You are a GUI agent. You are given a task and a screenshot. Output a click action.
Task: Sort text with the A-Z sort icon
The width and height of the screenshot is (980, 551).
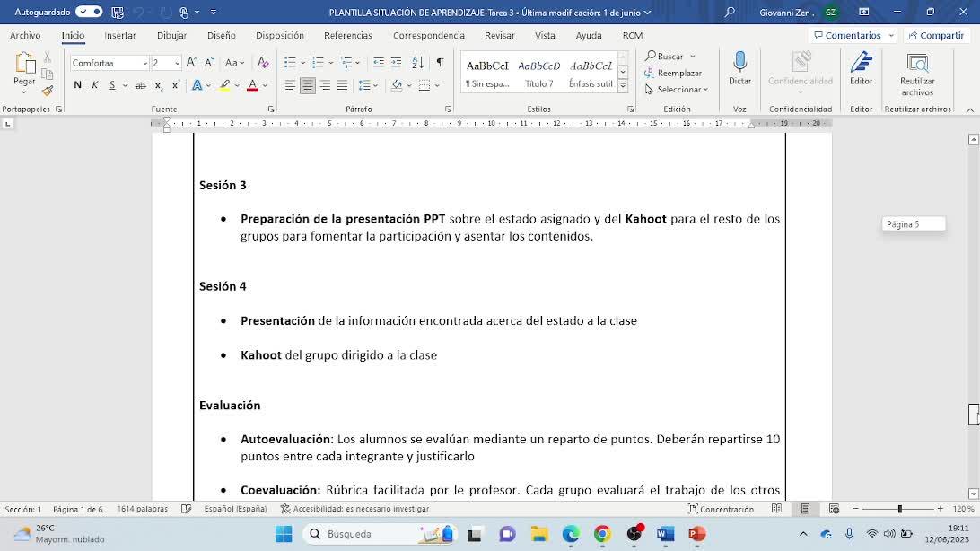pos(418,63)
